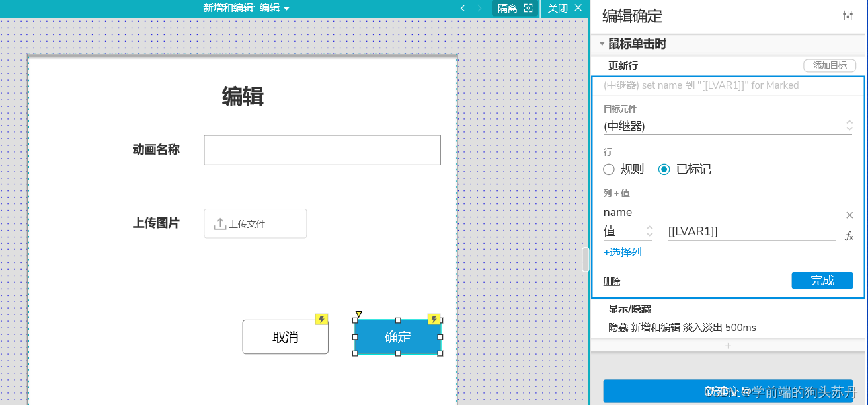Click the blue 完成 button
Screen dimensions: 868x405
[822, 280]
